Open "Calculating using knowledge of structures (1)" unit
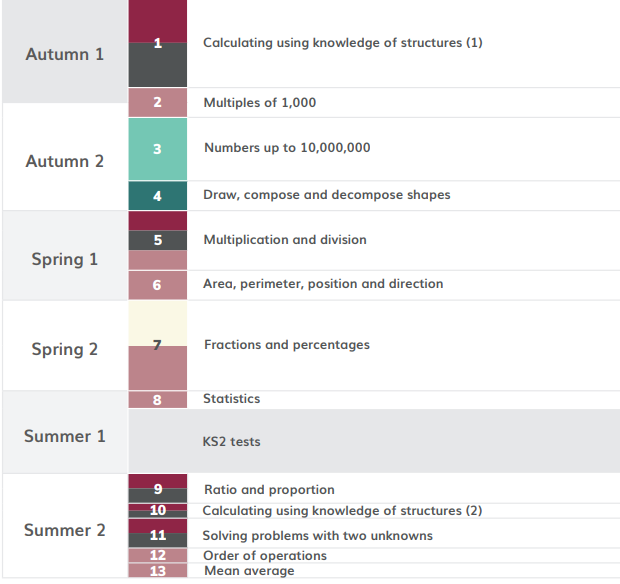This screenshot has height=584, width=620. click(342, 43)
